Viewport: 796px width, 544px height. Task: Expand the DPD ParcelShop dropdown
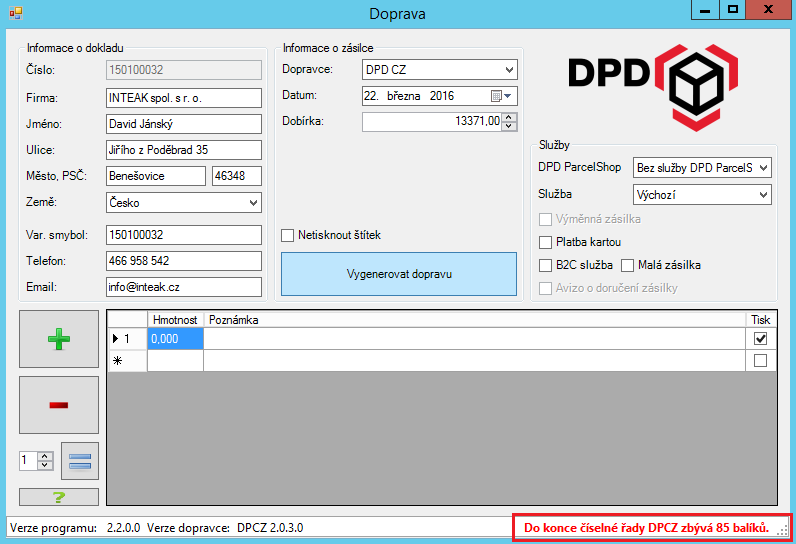(x=702, y=168)
